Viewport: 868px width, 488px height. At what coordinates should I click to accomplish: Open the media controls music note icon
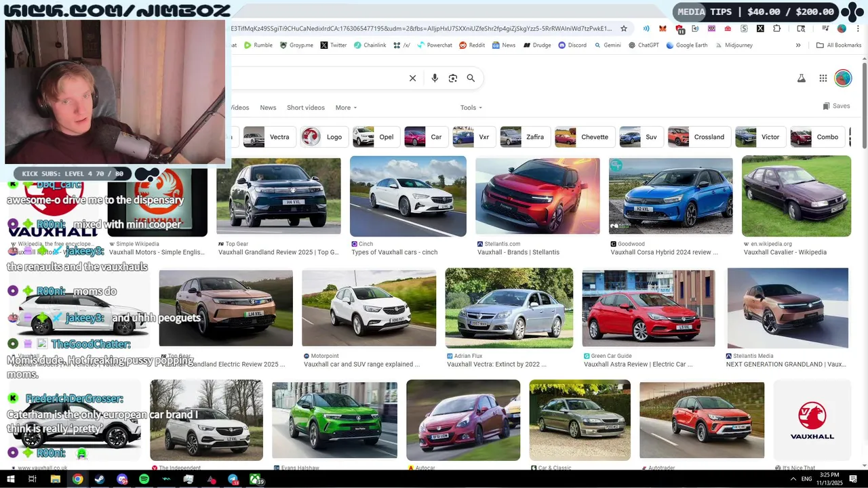tap(825, 28)
